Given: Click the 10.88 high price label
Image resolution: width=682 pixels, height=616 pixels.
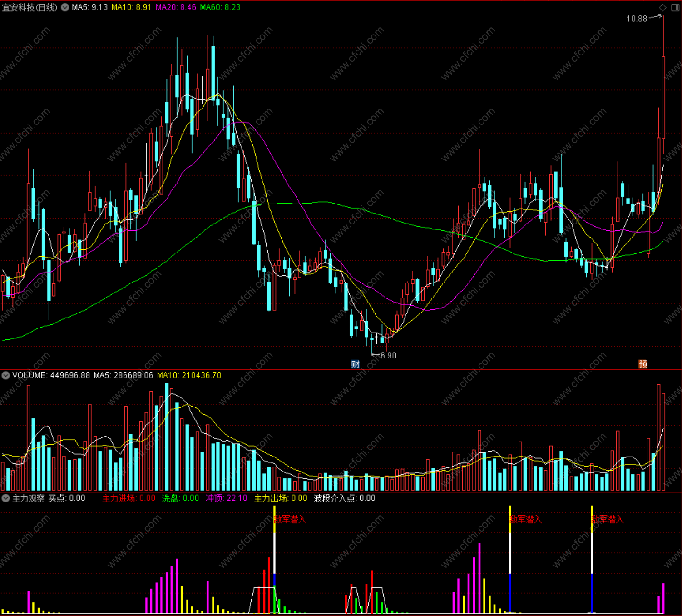Looking at the screenshot, I should click(x=637, y=19).
